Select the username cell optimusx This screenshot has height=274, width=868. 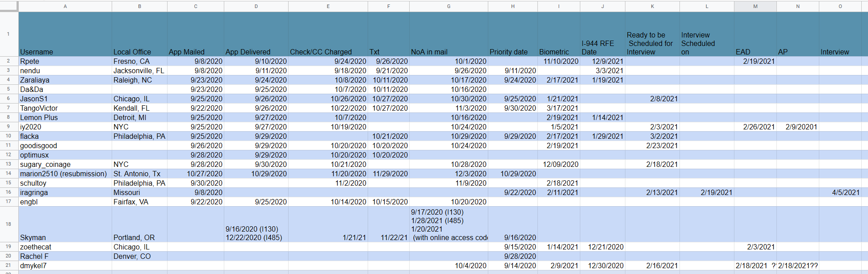pyautogui.click(x=65, y=155)
